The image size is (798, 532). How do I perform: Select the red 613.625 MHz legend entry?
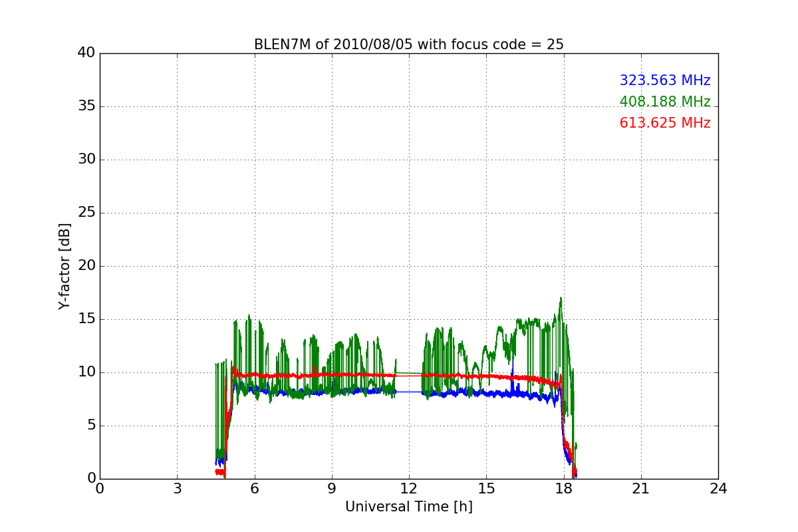[x=664, y=123]
